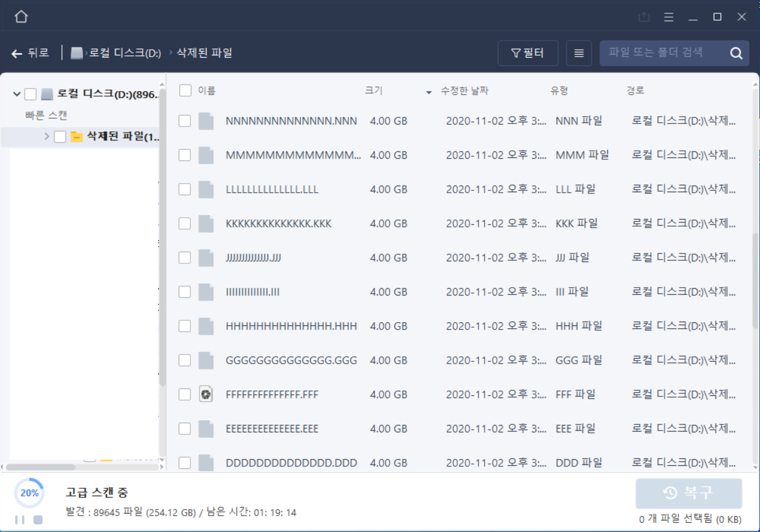The width and height of the screenshot is (760, 532).
Task: Click the share/export icon in title bar
Action: coord(644,17)
